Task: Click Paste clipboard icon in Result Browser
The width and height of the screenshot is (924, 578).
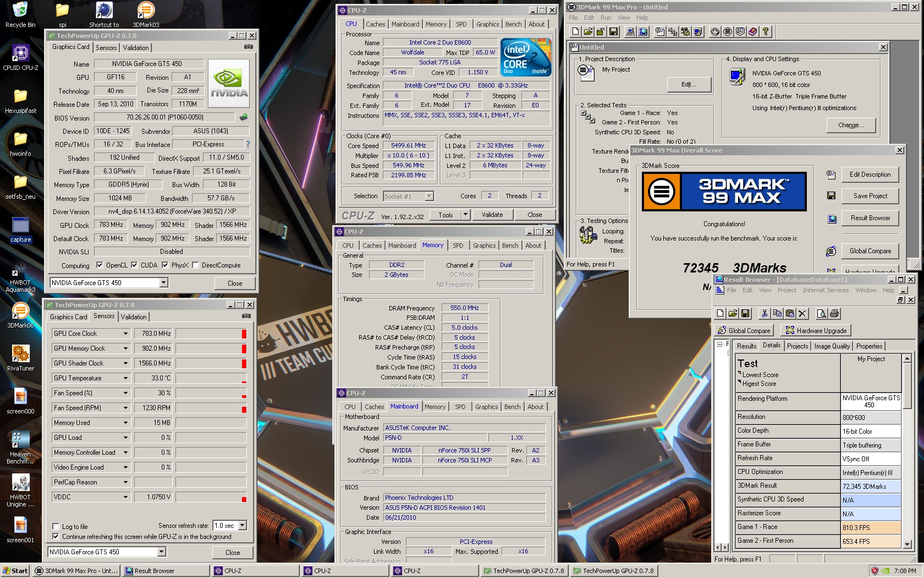Action: tap(790, 313)
